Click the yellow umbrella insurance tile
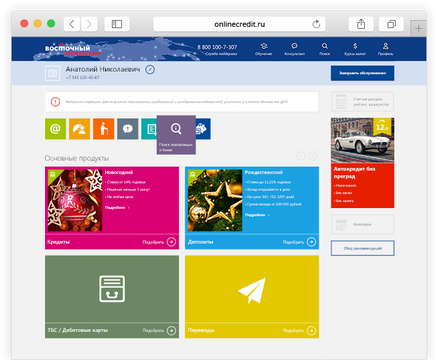The image size is (438, 360). [x=79, y=129]
